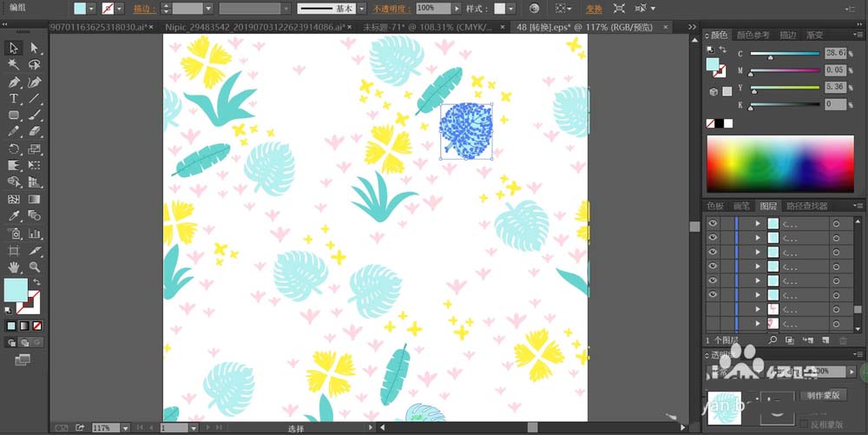Select the Line Segment tool
868x435 pixels.
tap(35, 99)
